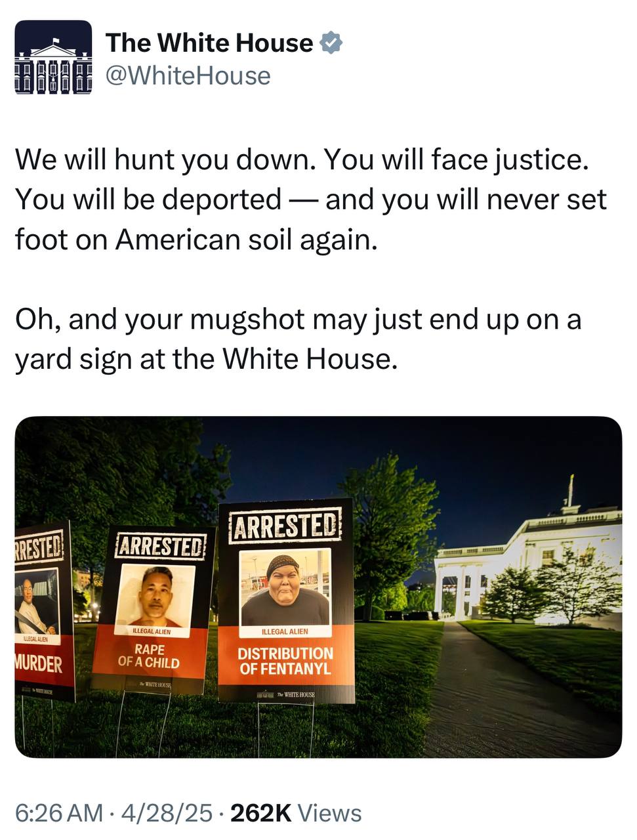Open the White House profile avatar
Viewport: 637px width, 840px height.
53,58
